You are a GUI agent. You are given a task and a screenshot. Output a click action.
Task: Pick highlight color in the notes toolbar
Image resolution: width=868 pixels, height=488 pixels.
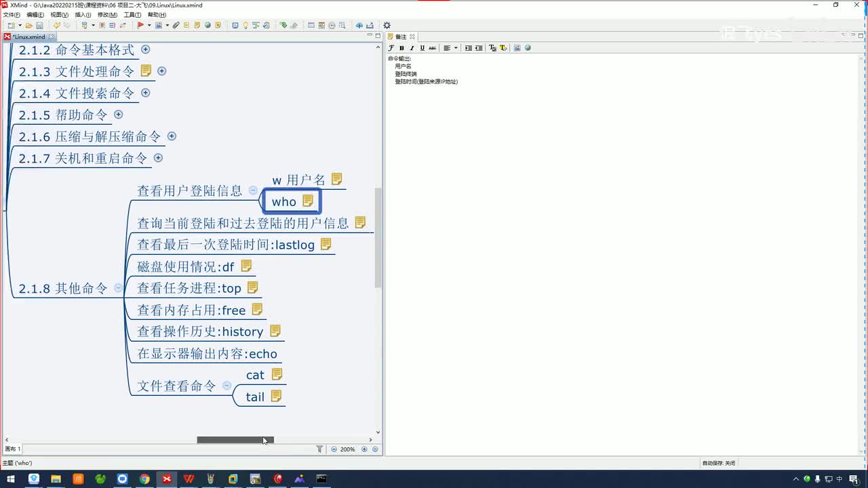click(x=502, y=48)
